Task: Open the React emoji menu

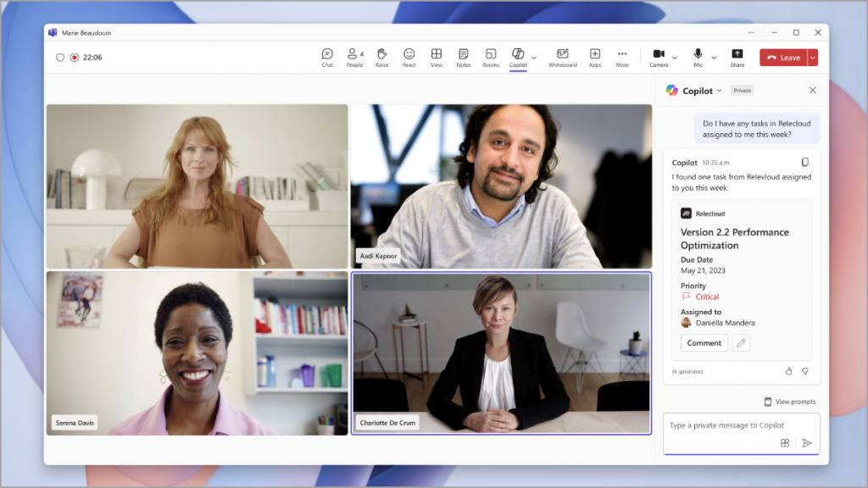Action: 409,58
